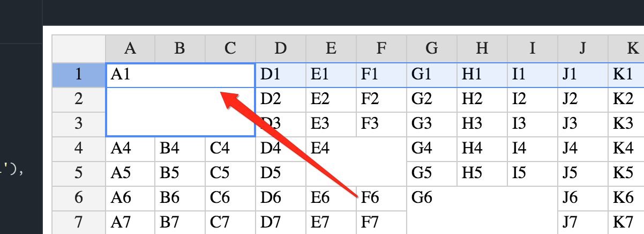Click the select-all corner cell

pyautogui.click(x=79, y=49)
